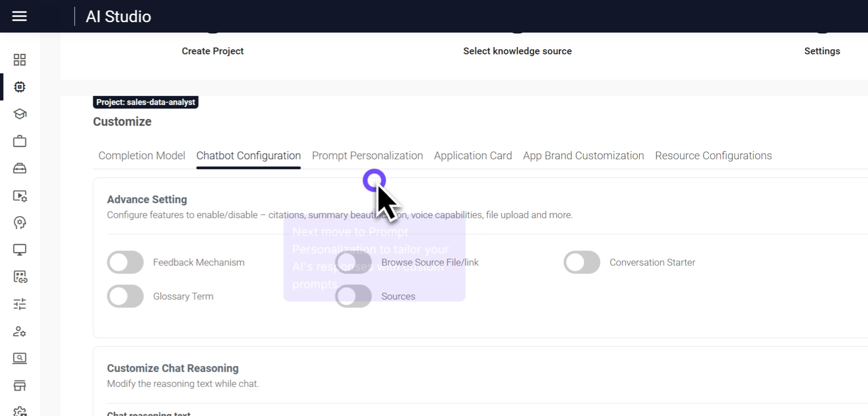Click the Project: sales-data-analyst badge

click(145, 102)
